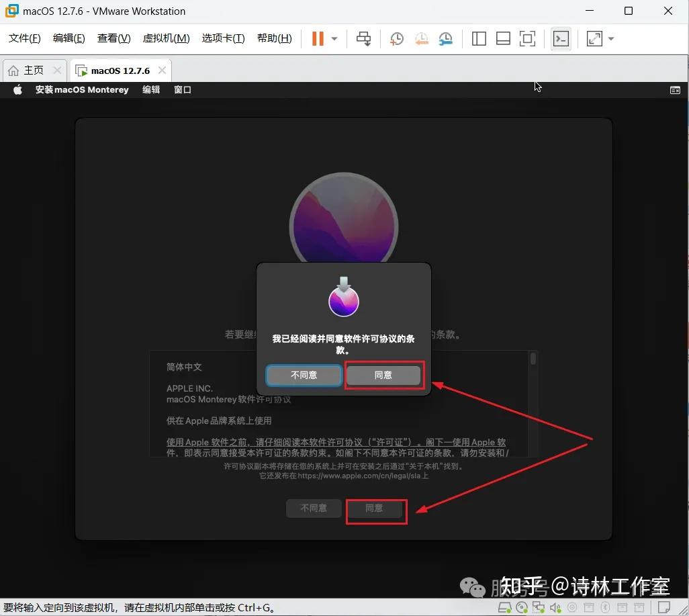Click the APPLE INC. license line
The height and width of the screenshot is (616, 689).
[189, 389]
